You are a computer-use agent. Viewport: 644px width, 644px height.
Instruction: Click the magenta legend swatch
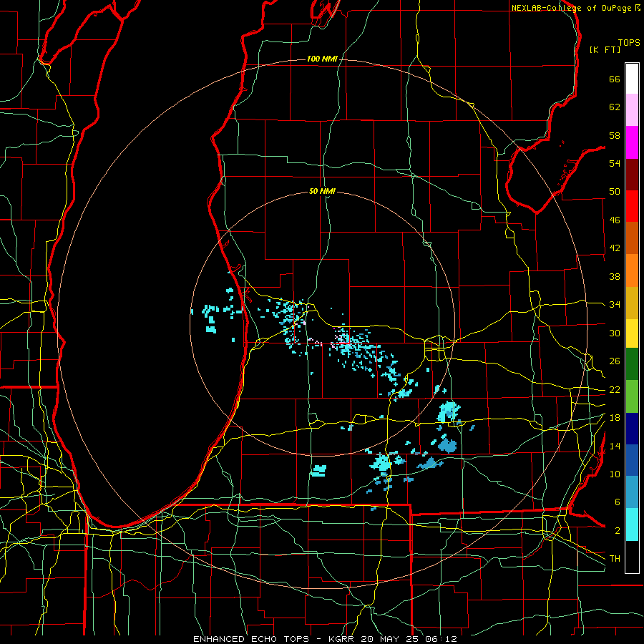[632, 142]
